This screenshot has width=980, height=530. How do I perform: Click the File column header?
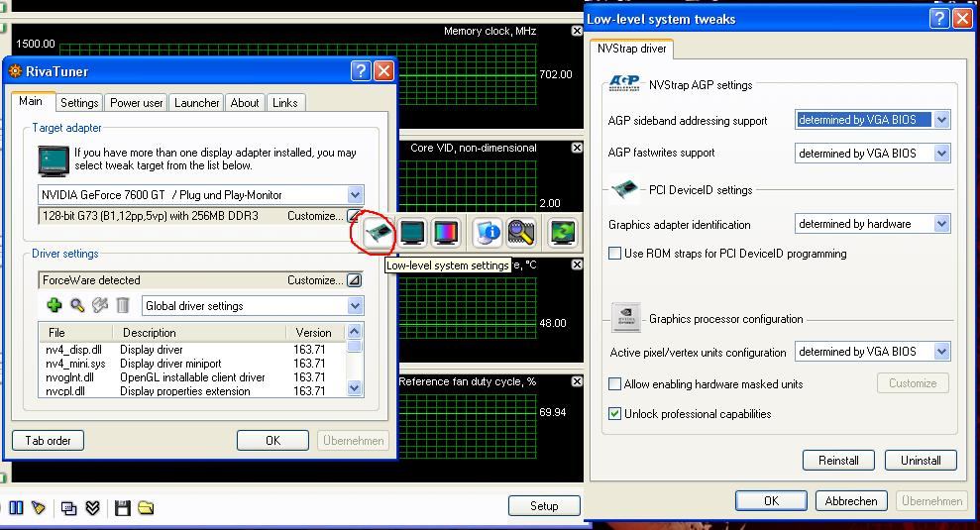click(x=76, y=333)
